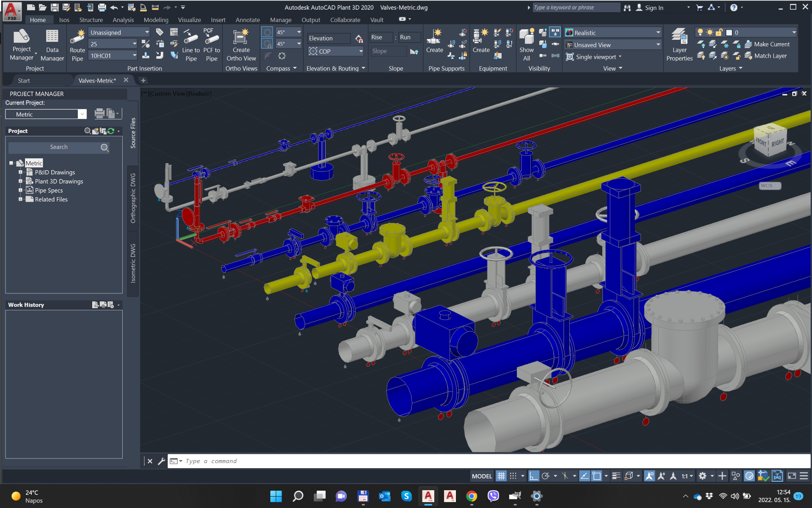The width and height of the screenshot is (812, 508).
Task: Select the Line to Pipe tool
Action: (191, 37)
